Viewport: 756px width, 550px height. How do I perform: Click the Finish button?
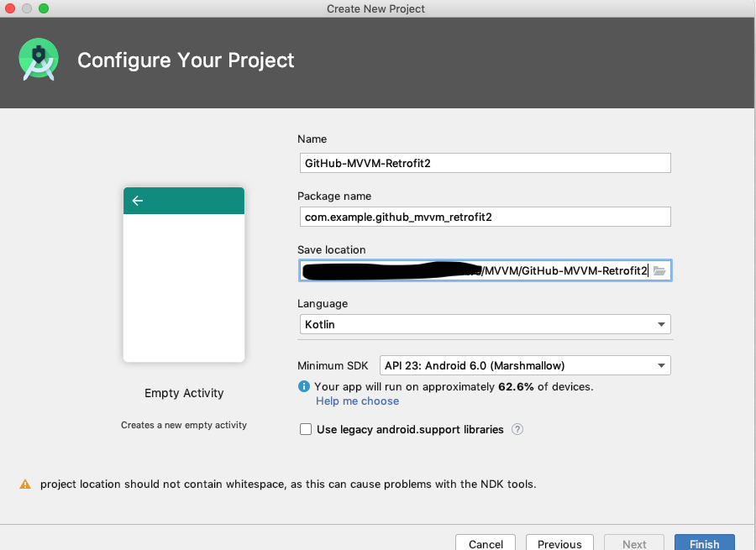[x=705, y=544]
